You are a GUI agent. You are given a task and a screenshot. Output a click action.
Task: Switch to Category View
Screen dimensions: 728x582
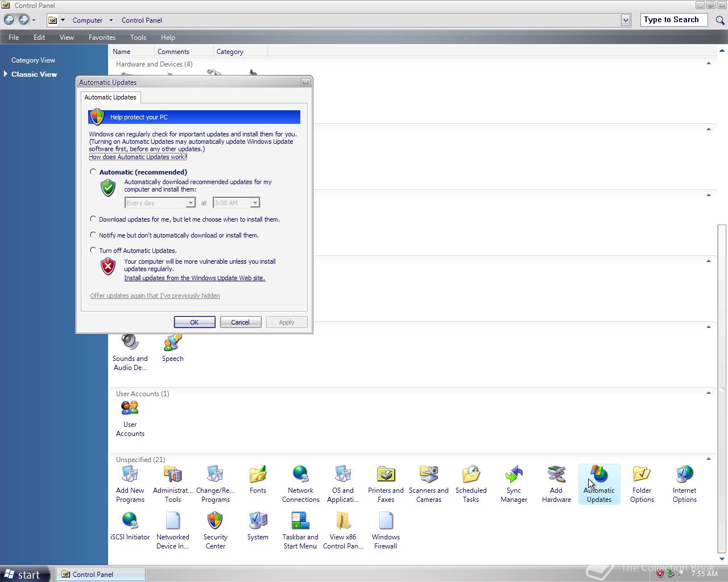click(x=33, y=60)
